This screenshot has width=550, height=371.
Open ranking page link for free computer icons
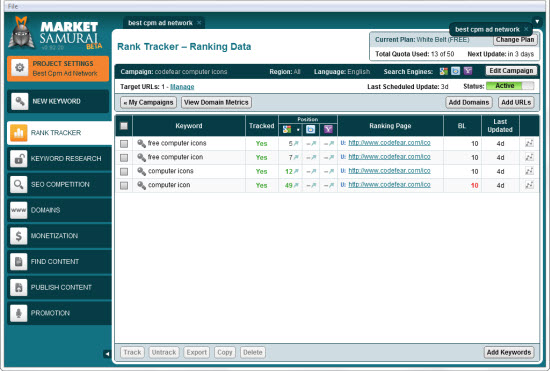pos(389,143)
